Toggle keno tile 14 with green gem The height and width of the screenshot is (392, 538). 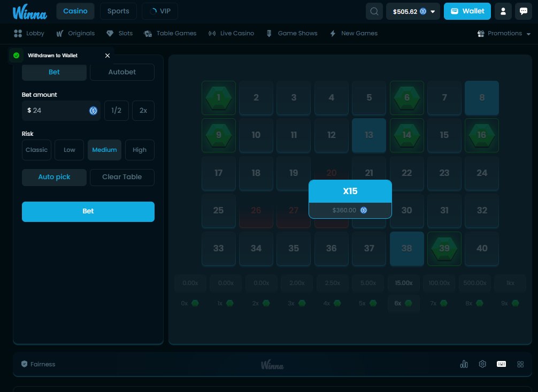[406, 135]
